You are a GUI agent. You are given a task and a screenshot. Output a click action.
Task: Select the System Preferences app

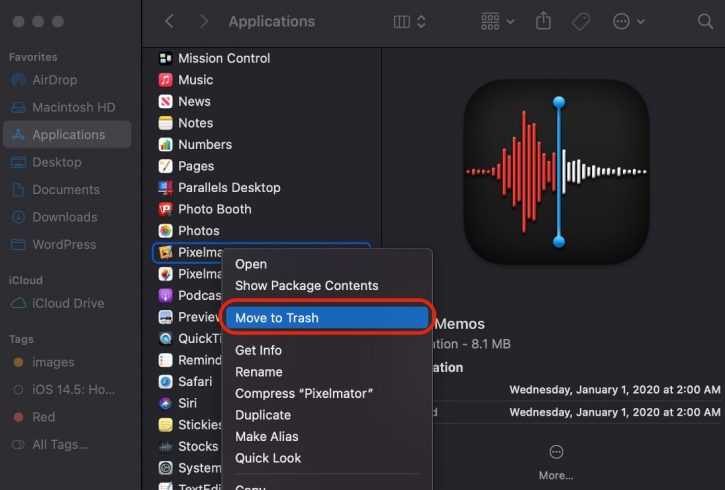click(x=188, y=468)
